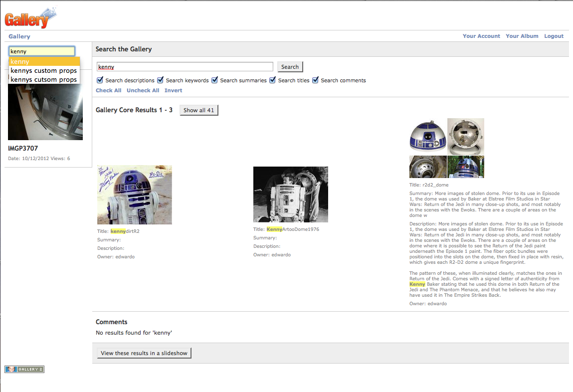Screen dimensions: 573x392
Task: Click the 'Gallery Core Results 1 - 3' heading
Action: click(x=134, y=110)
